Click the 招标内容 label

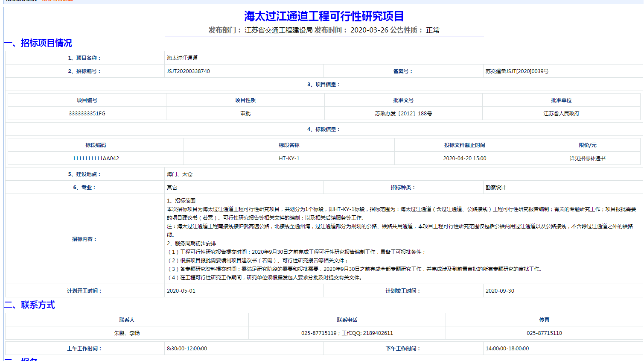(x=85, y=239)
